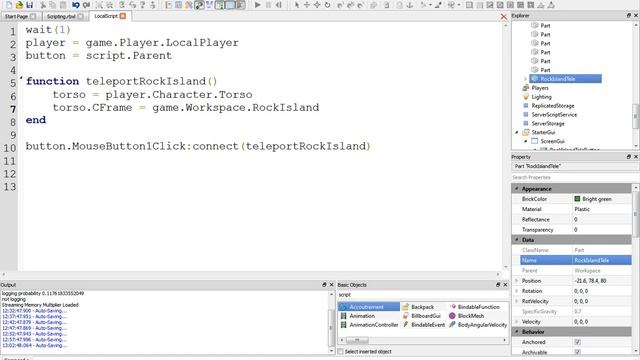Image resolution: width=640 pixels, height=360 pixels.
Task: Toggle the Archivable checkbox
Action: pyautogui.click(x=578, y=352)
